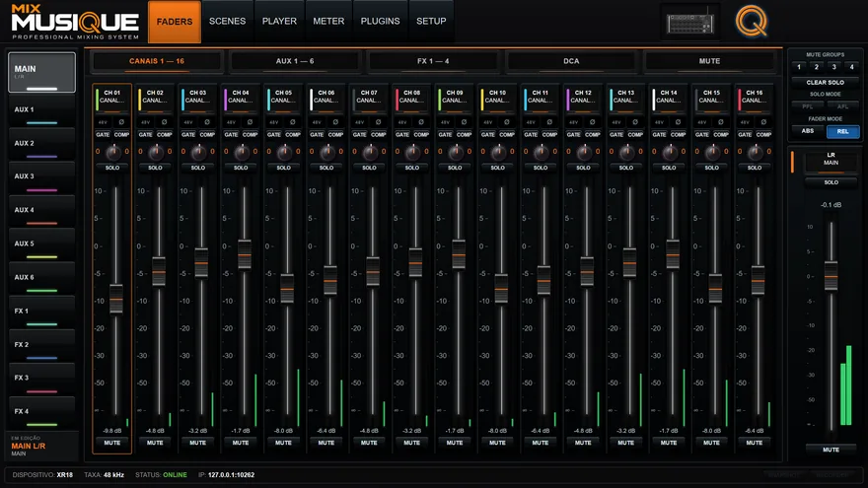The width and height of the screenshot is (868, 488).
Task: Click the XR18 mixer device icon
Action: point(689,22)
